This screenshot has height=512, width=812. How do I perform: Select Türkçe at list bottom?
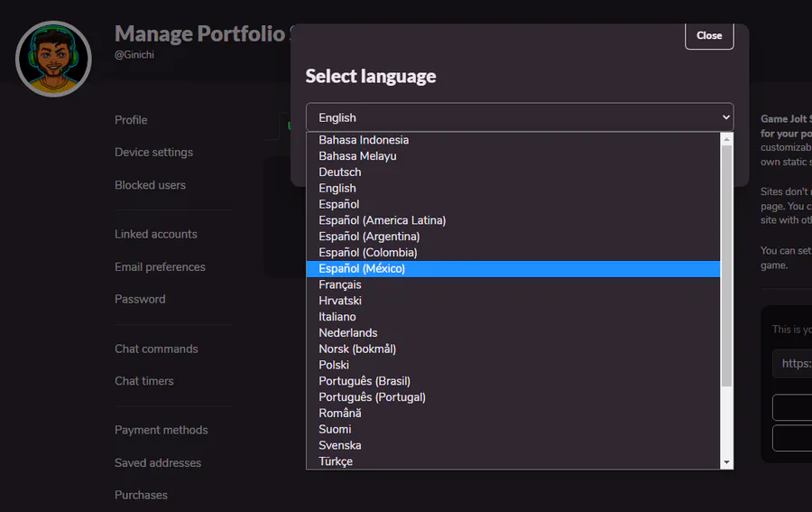pyautogui.click(x=336, y=461)
